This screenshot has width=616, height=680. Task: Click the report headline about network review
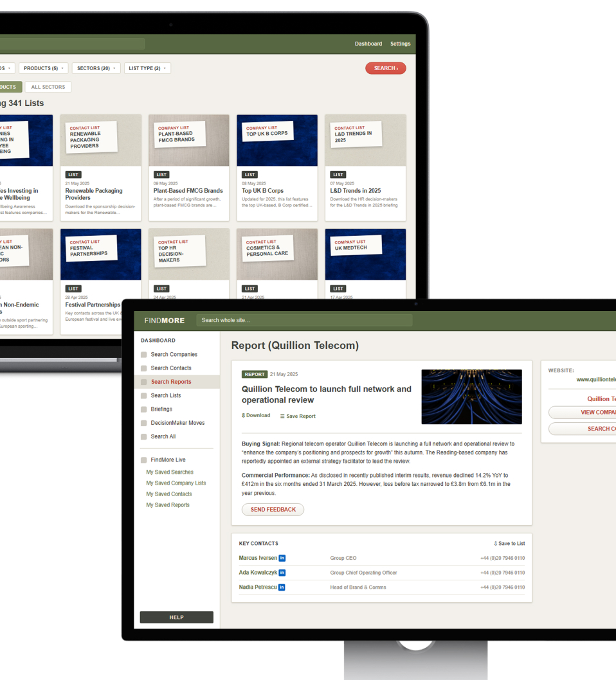[x=326, y=395]
